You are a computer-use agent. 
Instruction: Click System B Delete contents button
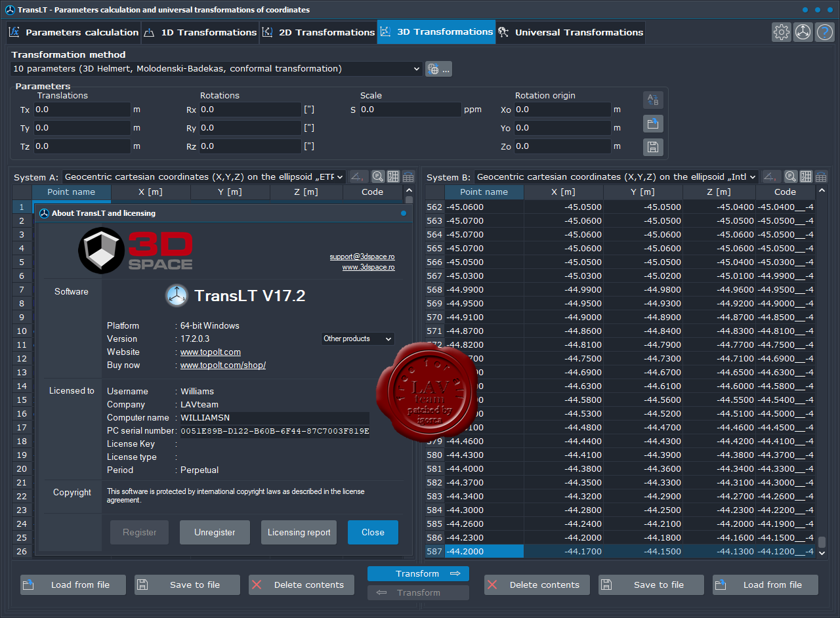(x=537, y=585)
